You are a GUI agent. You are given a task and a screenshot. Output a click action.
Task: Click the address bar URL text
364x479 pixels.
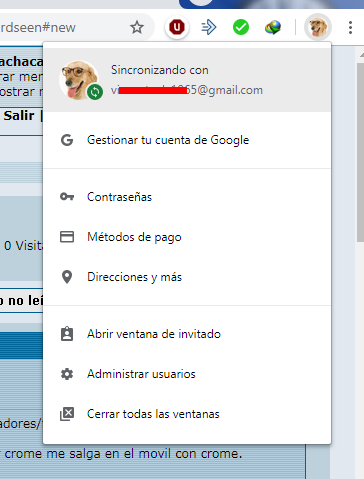pos(38,27)
